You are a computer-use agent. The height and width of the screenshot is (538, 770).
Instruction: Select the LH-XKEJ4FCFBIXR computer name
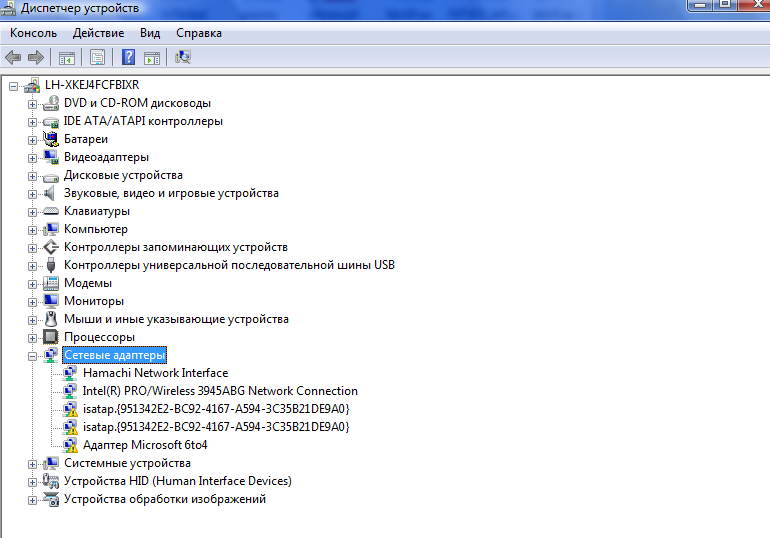pyautogui.click(x=92, y=85)
